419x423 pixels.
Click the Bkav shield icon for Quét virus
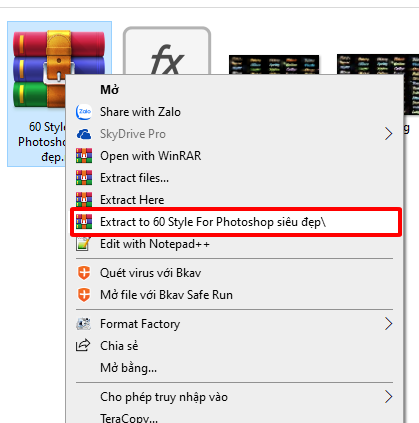pos(84,273)
